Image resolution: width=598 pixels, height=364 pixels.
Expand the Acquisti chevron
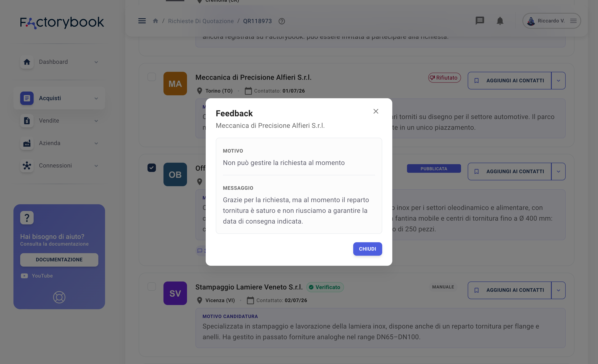(96, 98)
